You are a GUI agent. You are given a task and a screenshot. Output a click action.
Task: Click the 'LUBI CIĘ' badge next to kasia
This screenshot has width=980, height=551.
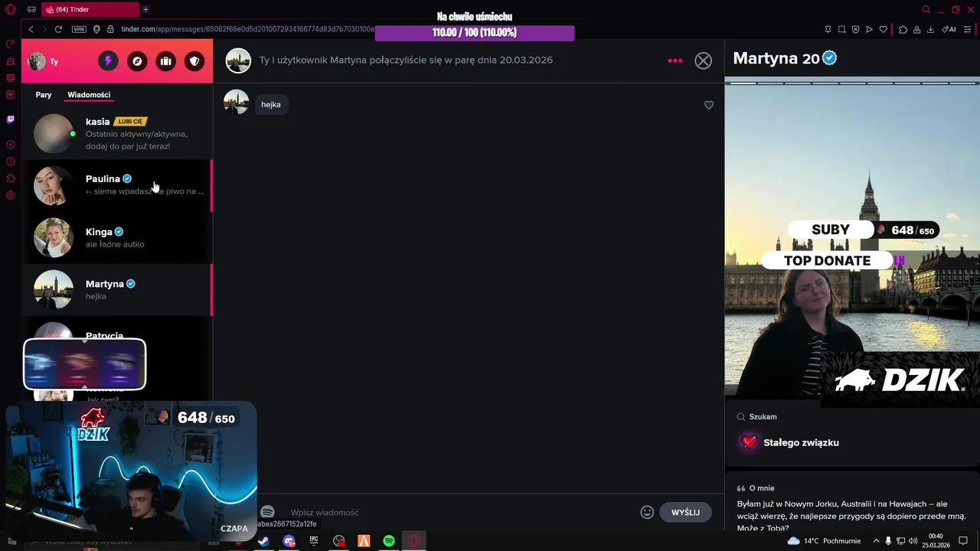pos(130,121)
